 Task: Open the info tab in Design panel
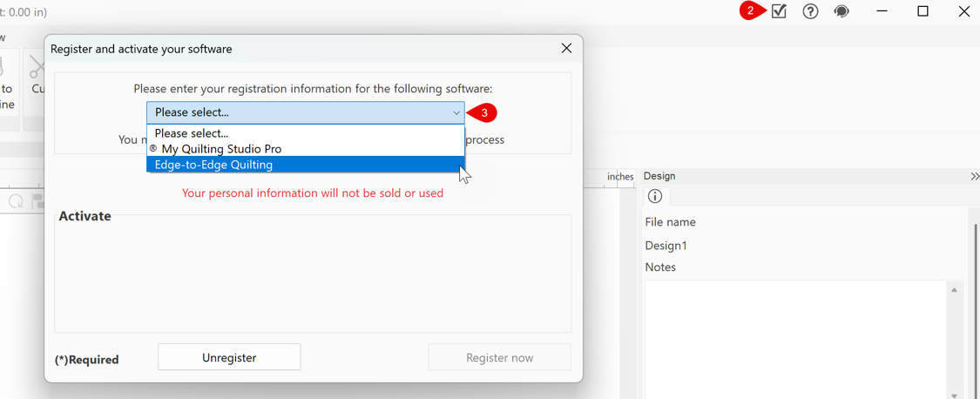tap(655, 196)
